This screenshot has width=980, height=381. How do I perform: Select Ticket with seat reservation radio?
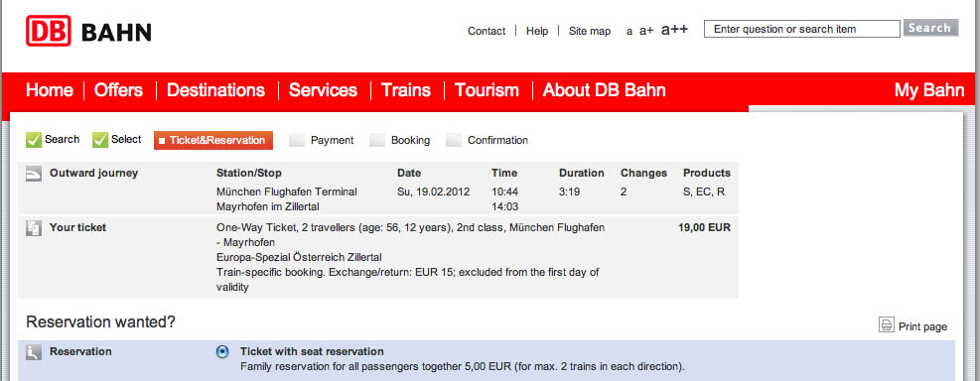pos(221,352)
